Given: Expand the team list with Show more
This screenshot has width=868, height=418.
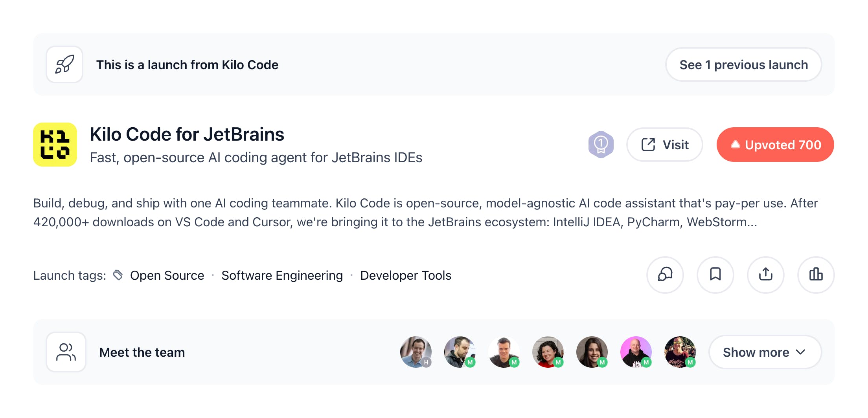Looking at the screenshot, I should [765, 352].
